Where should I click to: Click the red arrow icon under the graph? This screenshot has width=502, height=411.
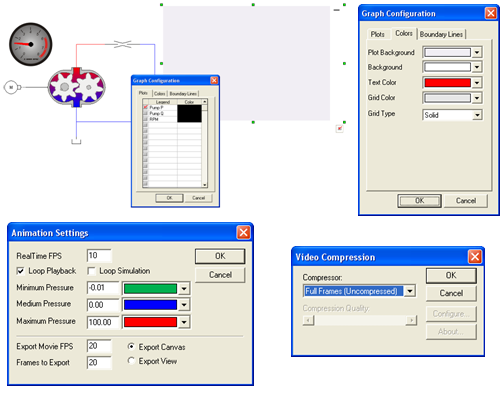pyautogui.click(x=339, y=128)
